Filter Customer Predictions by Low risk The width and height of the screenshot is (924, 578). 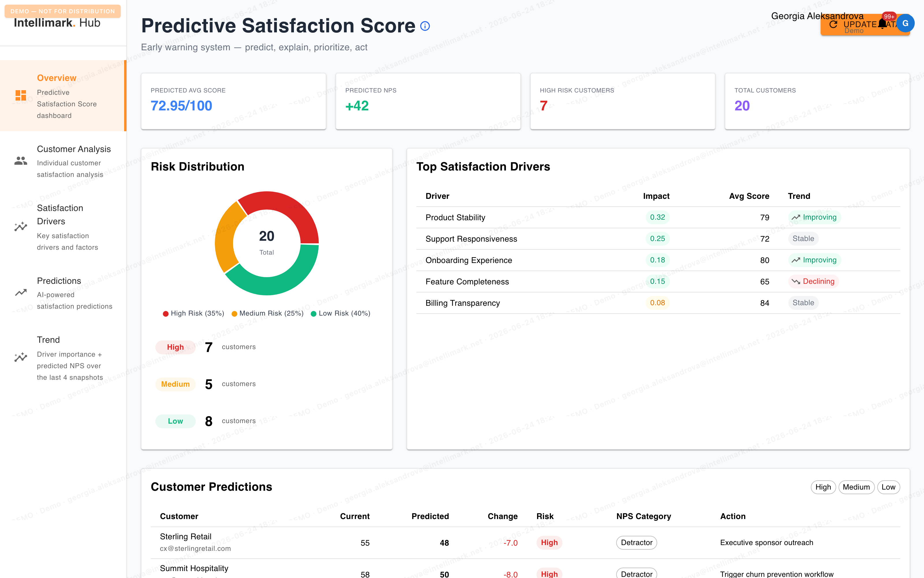pyautogui.click(x=888, y=487)
